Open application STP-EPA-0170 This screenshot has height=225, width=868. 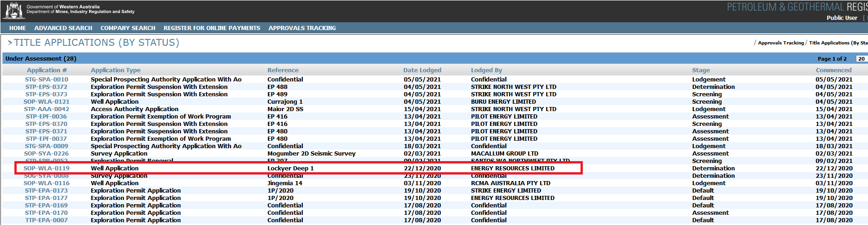pos(46,213)
